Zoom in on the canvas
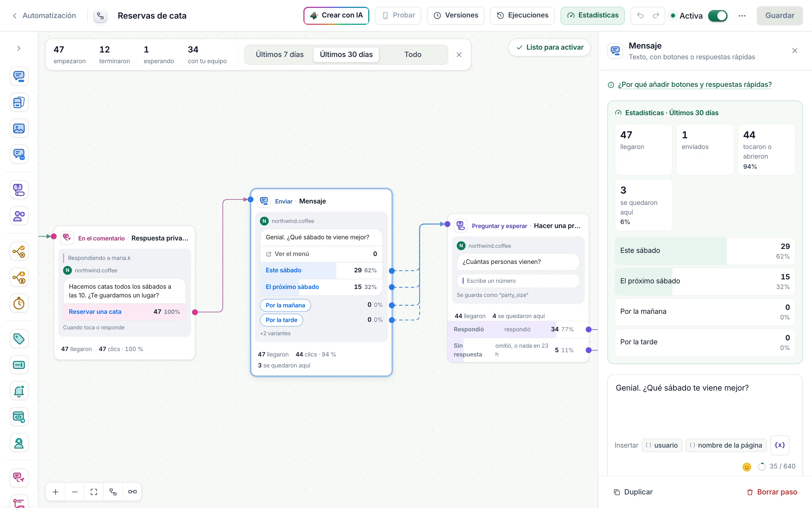This screenshot has height=508, width=812. click(56, 492)
